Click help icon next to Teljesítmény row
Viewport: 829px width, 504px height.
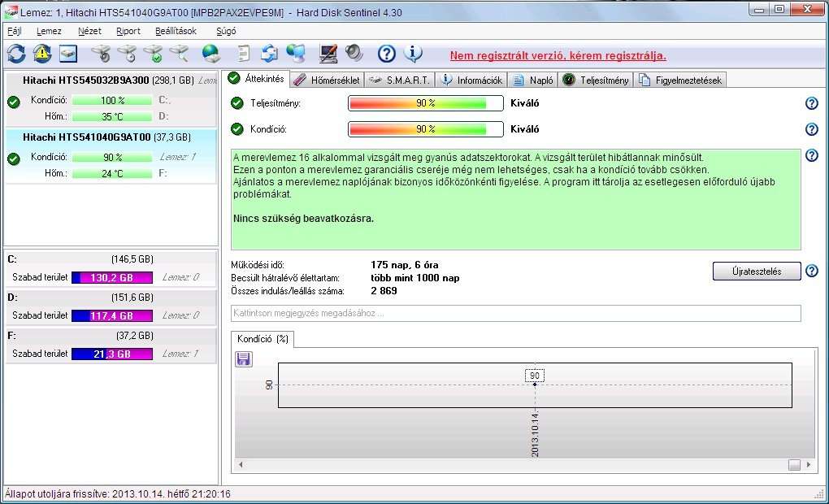[812, 103]
